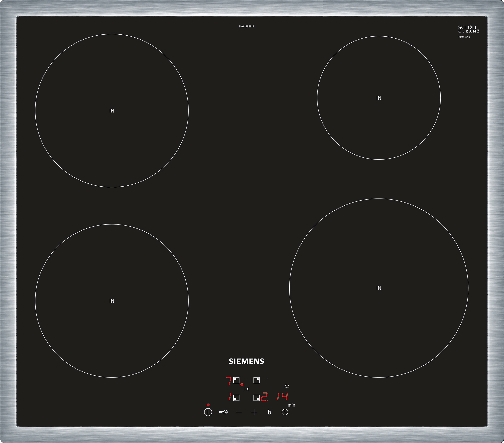Touch the SIEMENS logo

click(246, 361)
